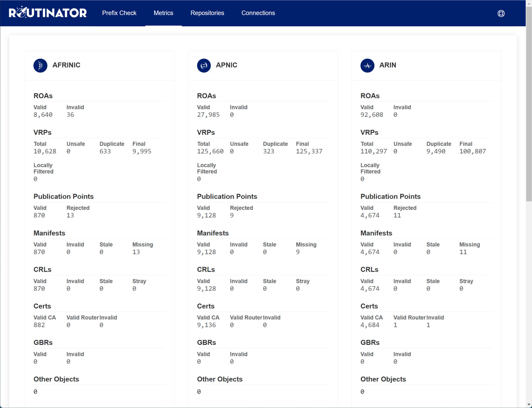Click the vertical scrollbar thumb
532x408 pixels.
point(529,104)
